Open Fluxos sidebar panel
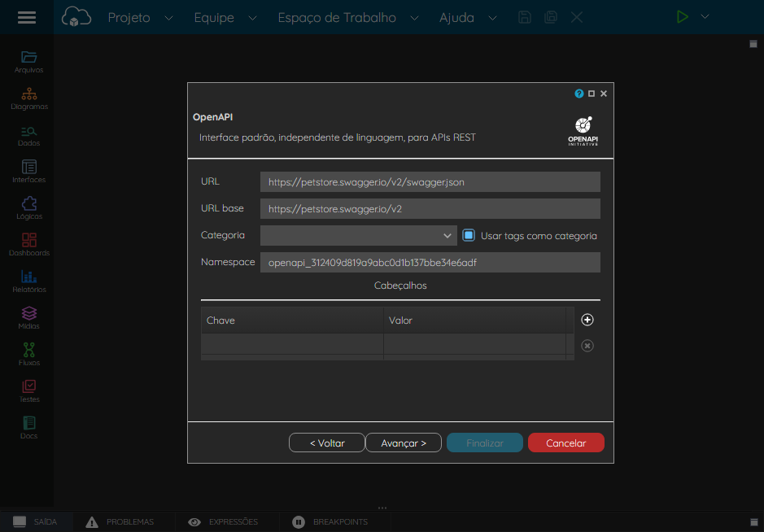 click(28, 355)
